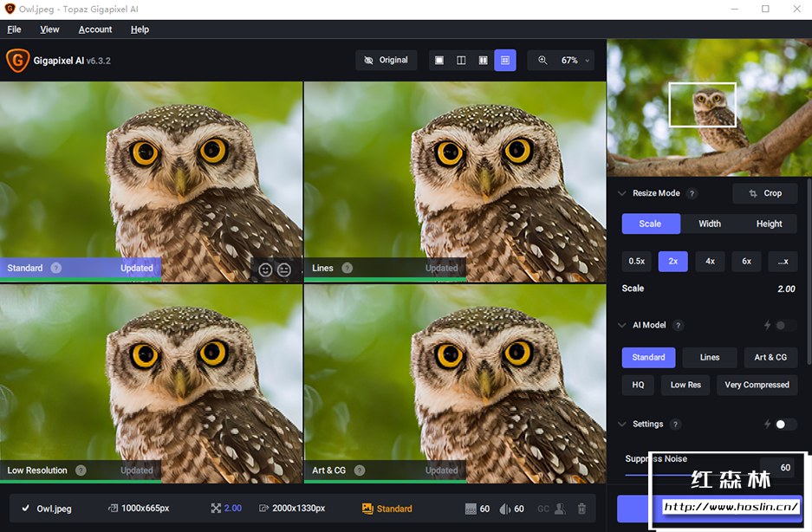The height and width of the screenshot is (532, 812).
Task: Select the Standard AI model button
Action: 648,358
